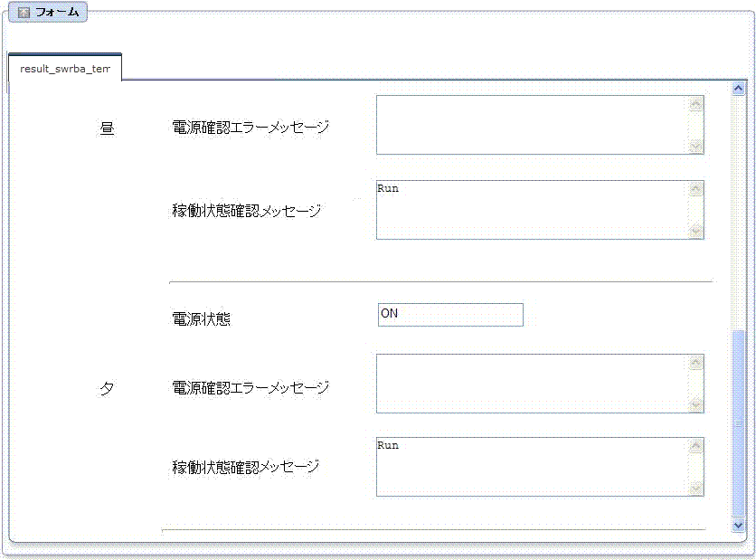Viewport: 756px width, 560px height.
Task: Select the result_swrba_tem tab
Action: click(x=65, y=68)
